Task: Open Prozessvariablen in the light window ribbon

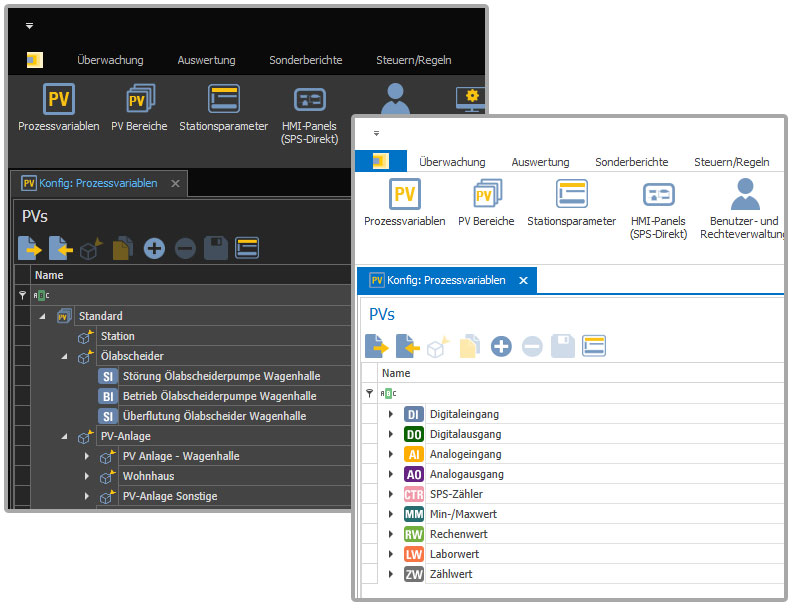Action: coord(405,202)
